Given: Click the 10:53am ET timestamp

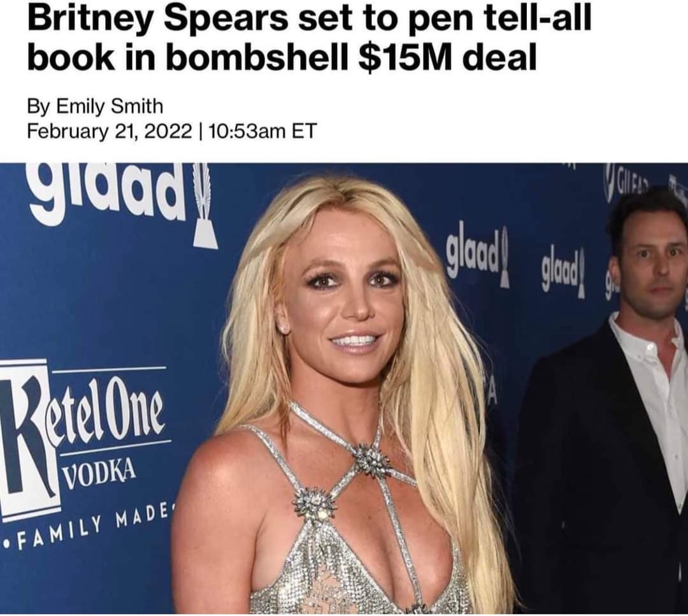Looking at the screenshot, I should point(262,131).
